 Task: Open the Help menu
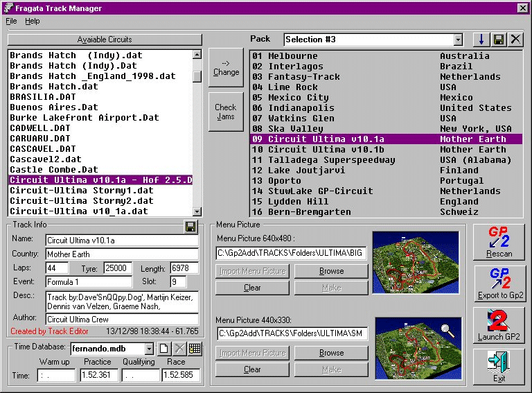tap(33, 21)
